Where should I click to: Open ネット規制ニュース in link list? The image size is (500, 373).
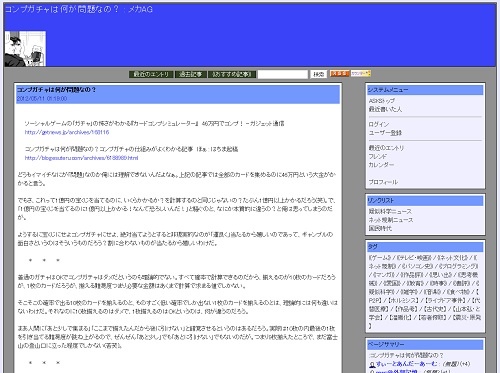tap(391, 220)
